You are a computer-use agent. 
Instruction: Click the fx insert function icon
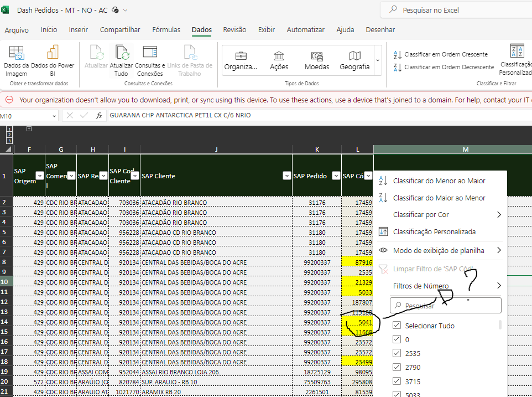click(x=99, y=116)
